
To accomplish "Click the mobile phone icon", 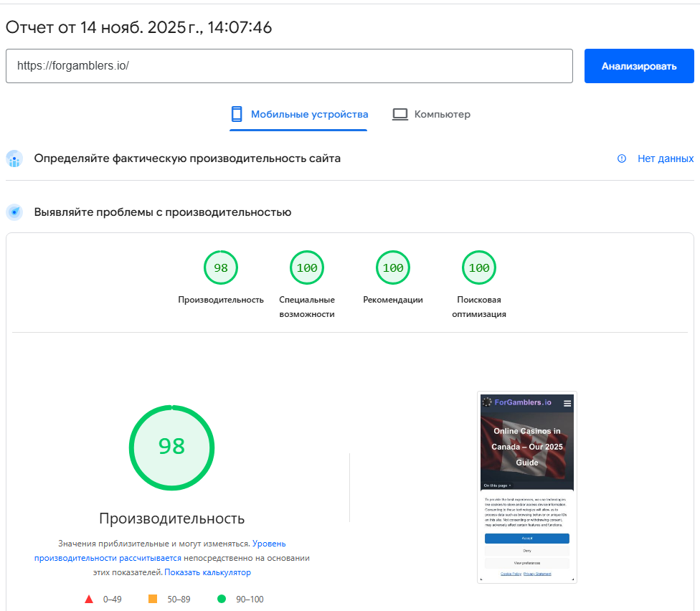I will (x=237, y=114).
